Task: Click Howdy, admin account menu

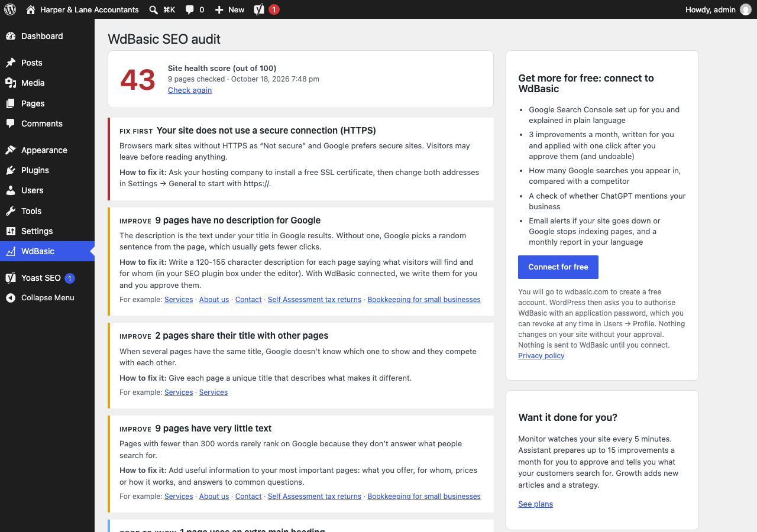Action: [x=718, y=9]
